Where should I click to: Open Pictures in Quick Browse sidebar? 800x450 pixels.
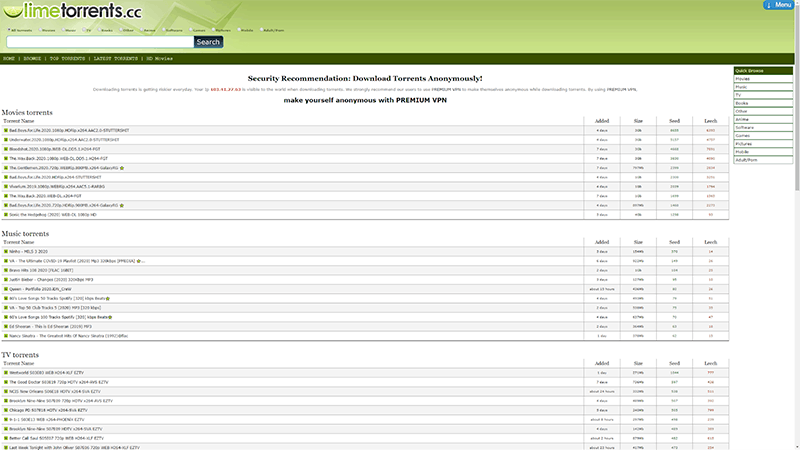[763, 144]
